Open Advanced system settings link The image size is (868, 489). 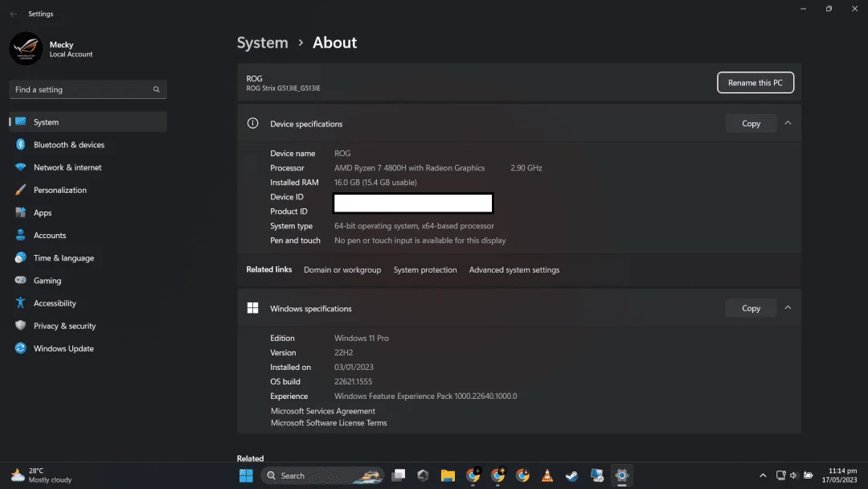(x=514, y=269)
